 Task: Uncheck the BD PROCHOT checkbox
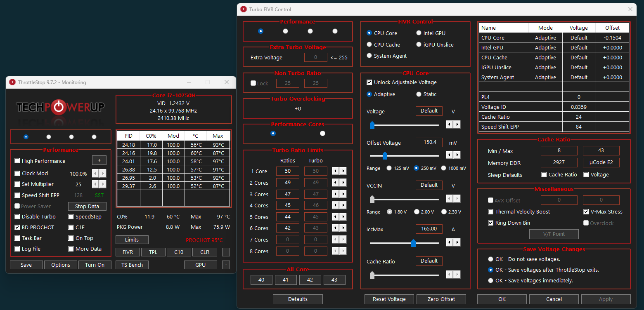(x=17, y=227)
